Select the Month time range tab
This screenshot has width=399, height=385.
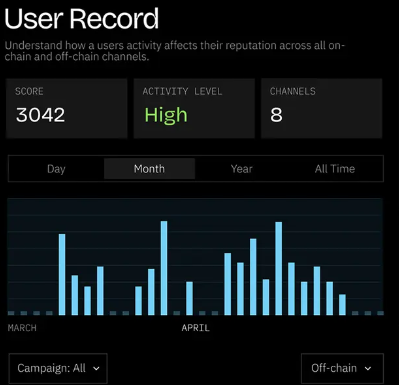pos(149,169)
